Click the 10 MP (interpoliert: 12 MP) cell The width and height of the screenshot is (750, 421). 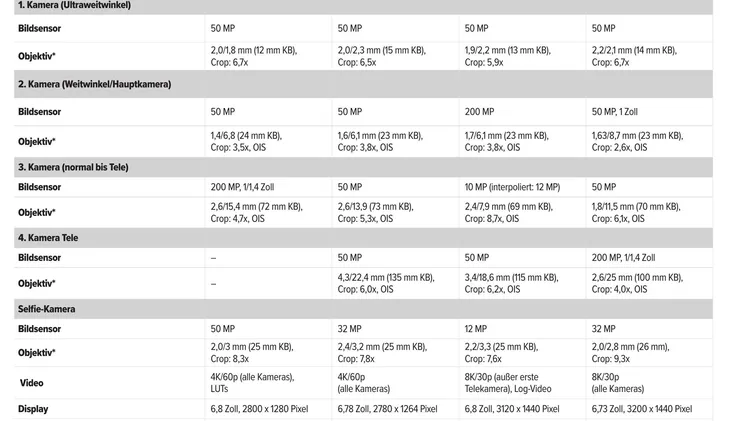click(x=522, y=187)
